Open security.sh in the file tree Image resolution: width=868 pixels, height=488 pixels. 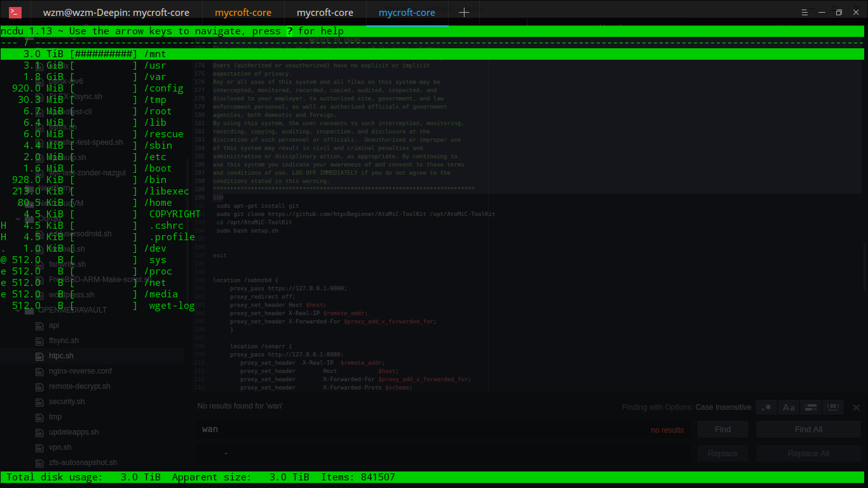coord(67,402)
